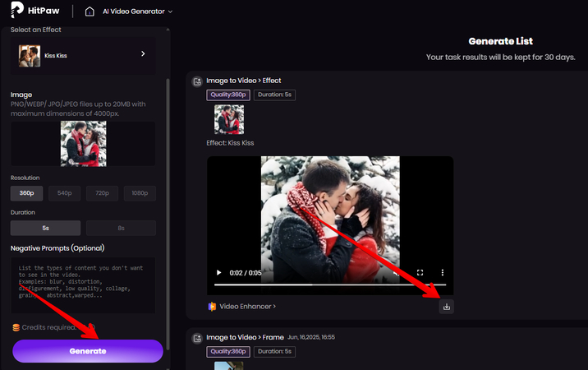Open the video player more options menu
588x370 pixels.
click(x=443, y=273)
